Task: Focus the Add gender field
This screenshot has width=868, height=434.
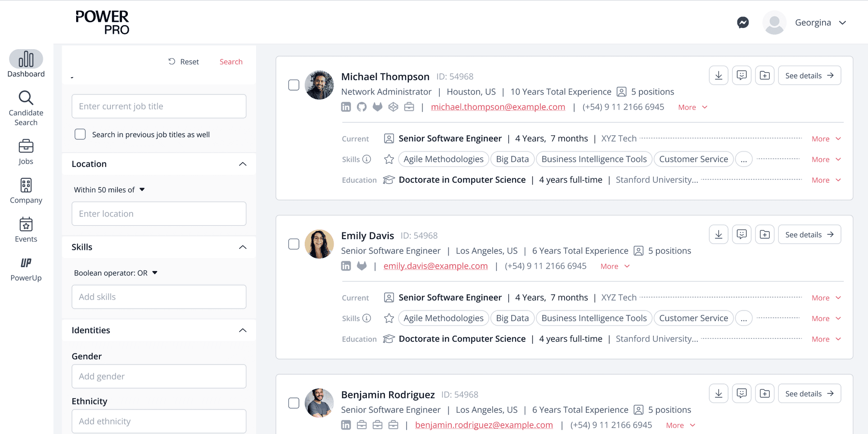Action: click(x=159, y=376)
